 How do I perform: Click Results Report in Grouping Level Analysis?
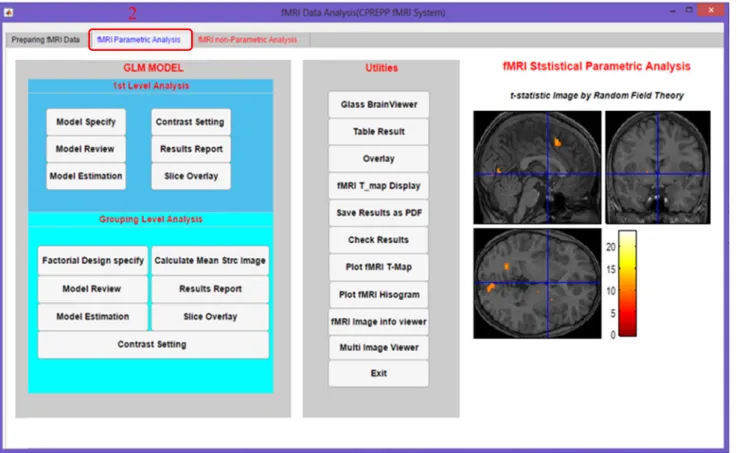click(x=210, y=289)
